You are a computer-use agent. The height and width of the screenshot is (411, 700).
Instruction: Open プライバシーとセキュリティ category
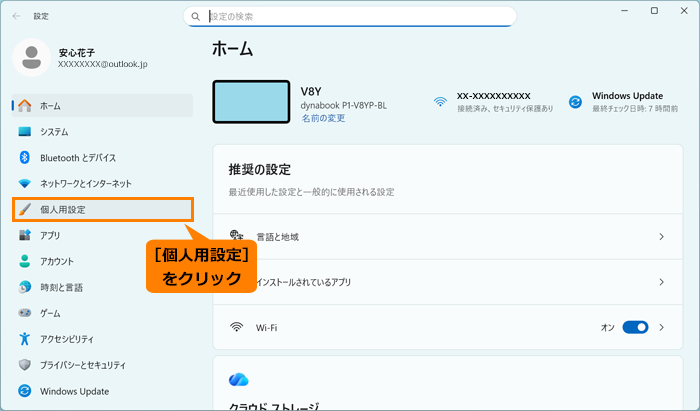tap(102, 365)
